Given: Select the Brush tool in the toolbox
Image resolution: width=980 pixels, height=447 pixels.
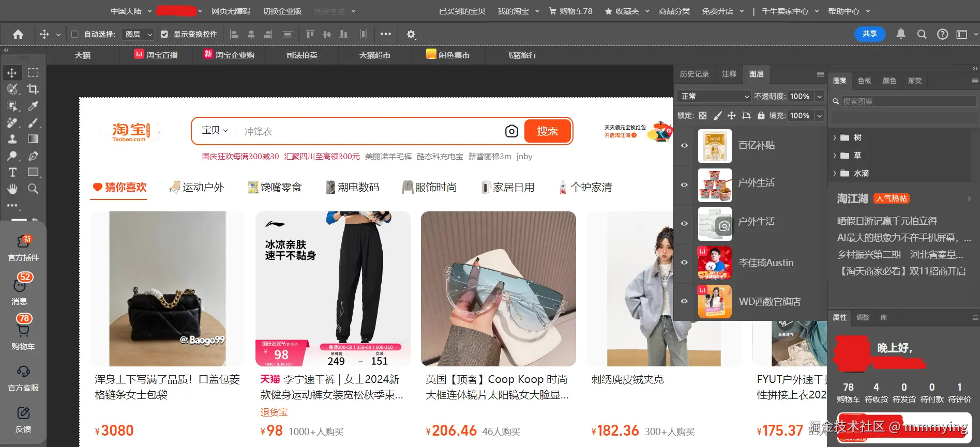Looking at the screenshot, I should tap(33, 122).
